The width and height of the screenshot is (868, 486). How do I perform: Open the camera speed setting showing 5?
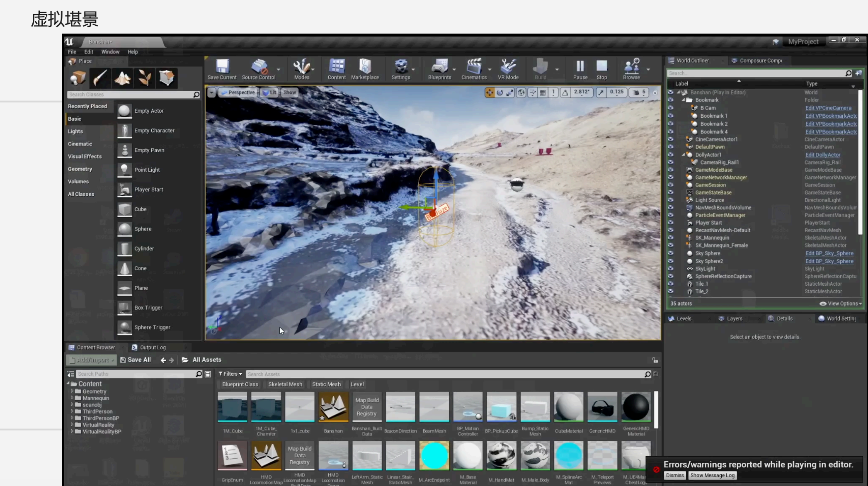tap(639, 92)
